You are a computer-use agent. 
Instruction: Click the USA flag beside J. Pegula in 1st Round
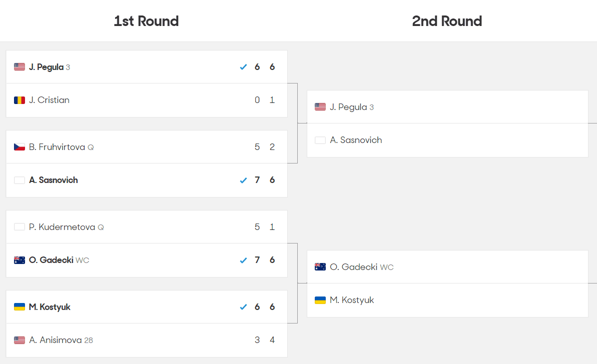[20, 67]
